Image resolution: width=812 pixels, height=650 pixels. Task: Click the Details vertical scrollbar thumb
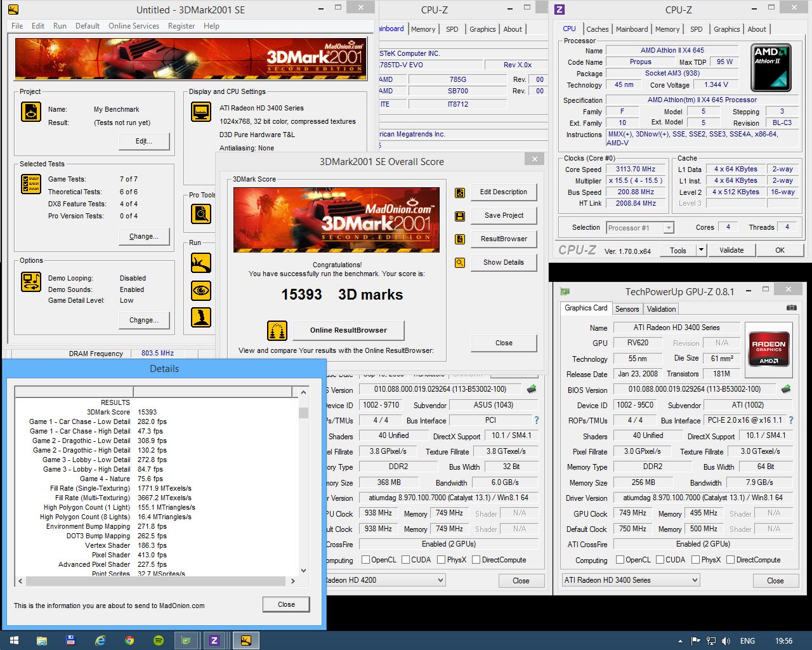[303, 413]
